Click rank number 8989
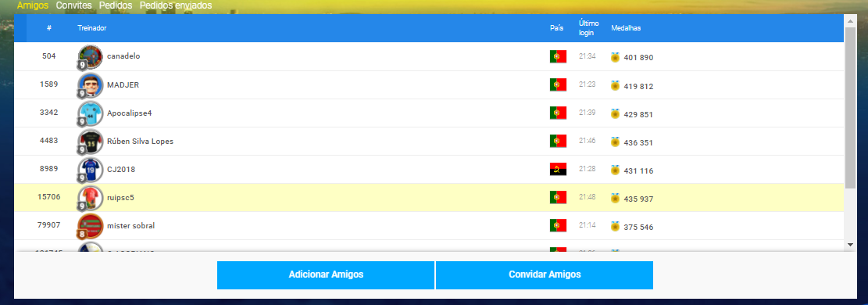This screenshot has height=305, width=868. (x=48, y=169)
